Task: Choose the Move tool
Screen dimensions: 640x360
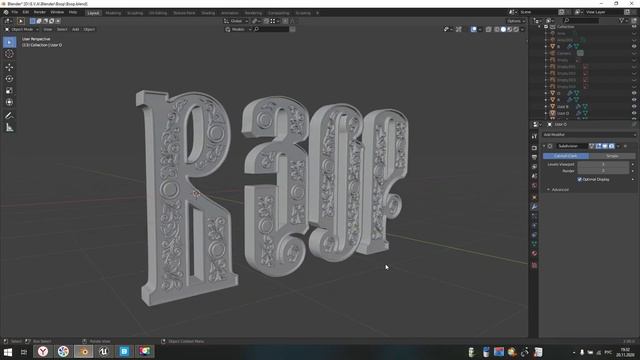Action: click(x=9, y=67)
